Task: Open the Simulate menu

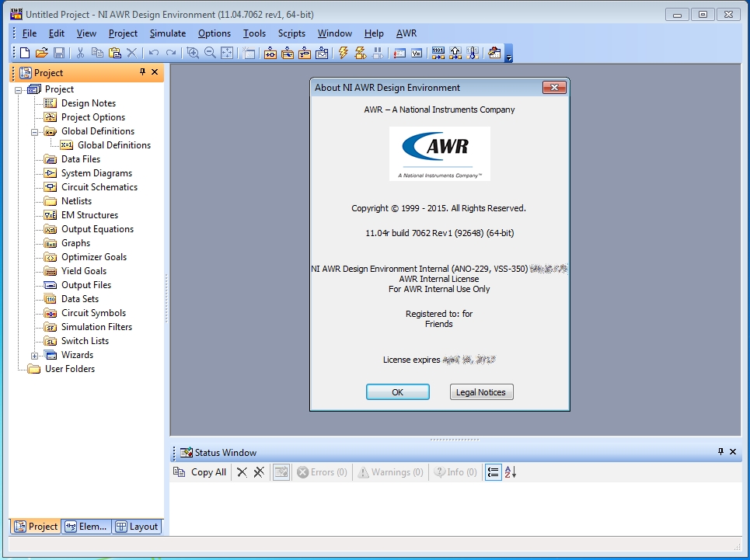Action: pyautogui.click(x=168, y=33)
